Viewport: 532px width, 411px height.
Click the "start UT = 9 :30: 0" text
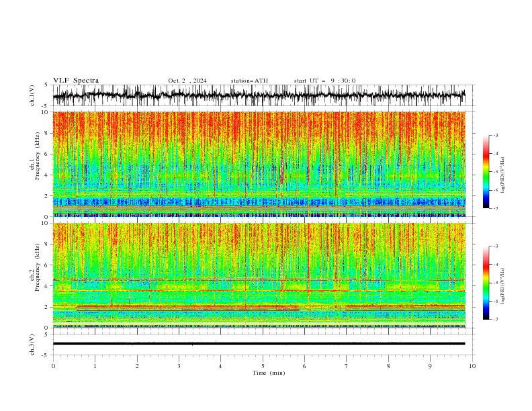(x=324, y=81)
